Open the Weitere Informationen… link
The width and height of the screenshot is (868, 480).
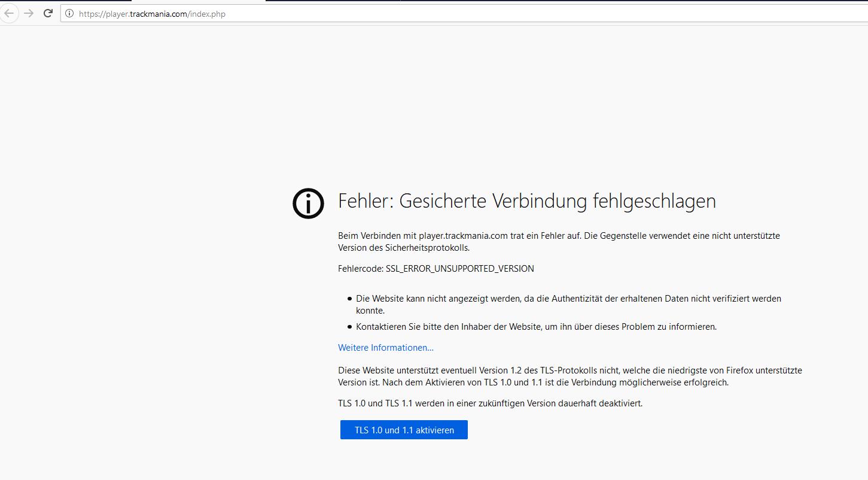(x=386, y=348)
